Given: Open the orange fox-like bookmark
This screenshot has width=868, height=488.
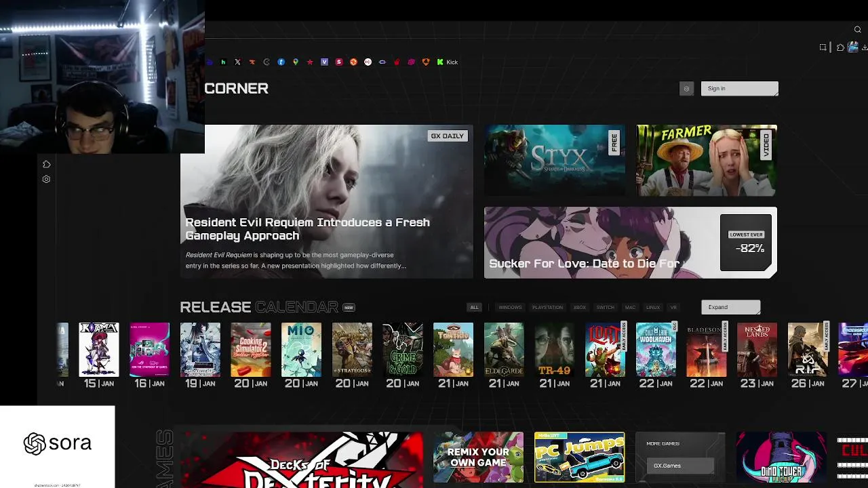Looking at the screenshot, I should (252, 62).
